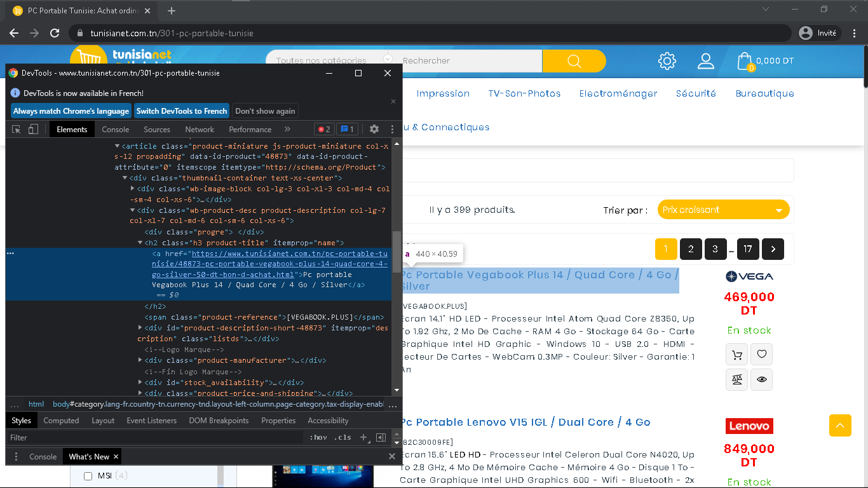This screenshot has height=488, width=868.
Task: Toggle the device toolbar in DevTools
Action: (33, 129)
